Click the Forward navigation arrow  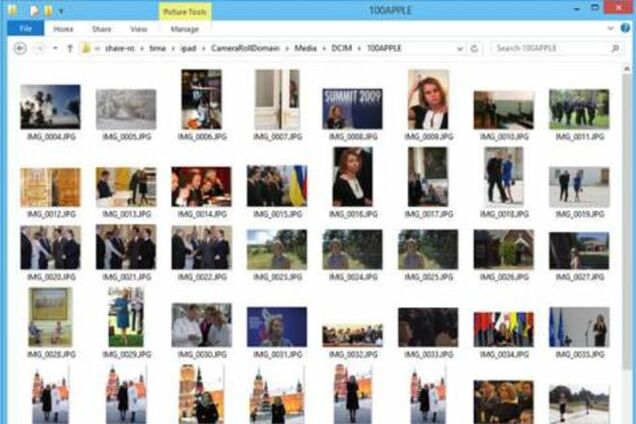[40, 48]
